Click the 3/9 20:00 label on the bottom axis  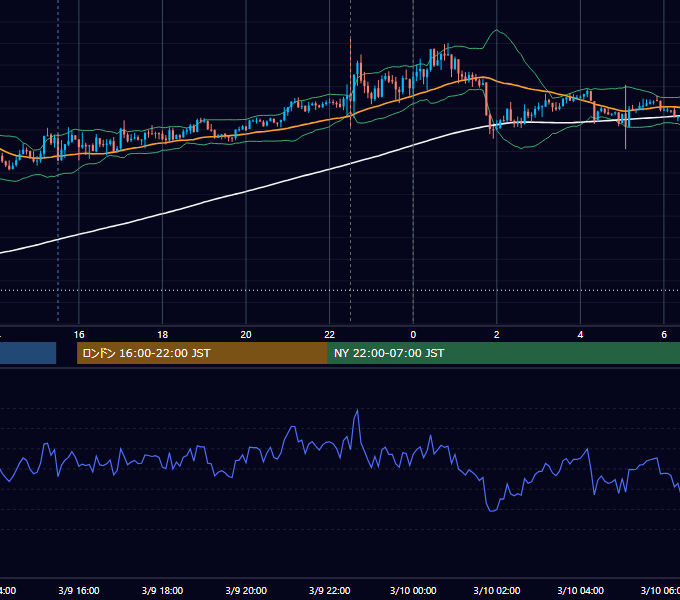tap(246, 590)
